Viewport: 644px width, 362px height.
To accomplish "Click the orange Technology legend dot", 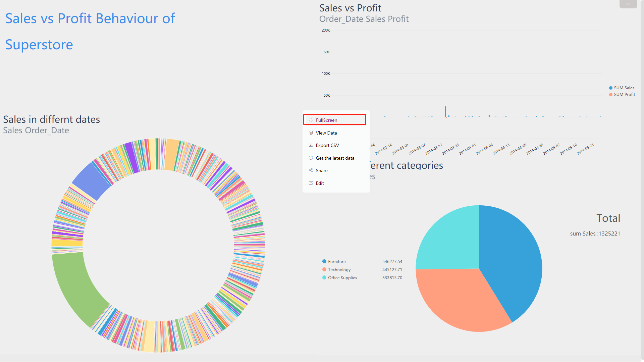I will coord(324,269).
